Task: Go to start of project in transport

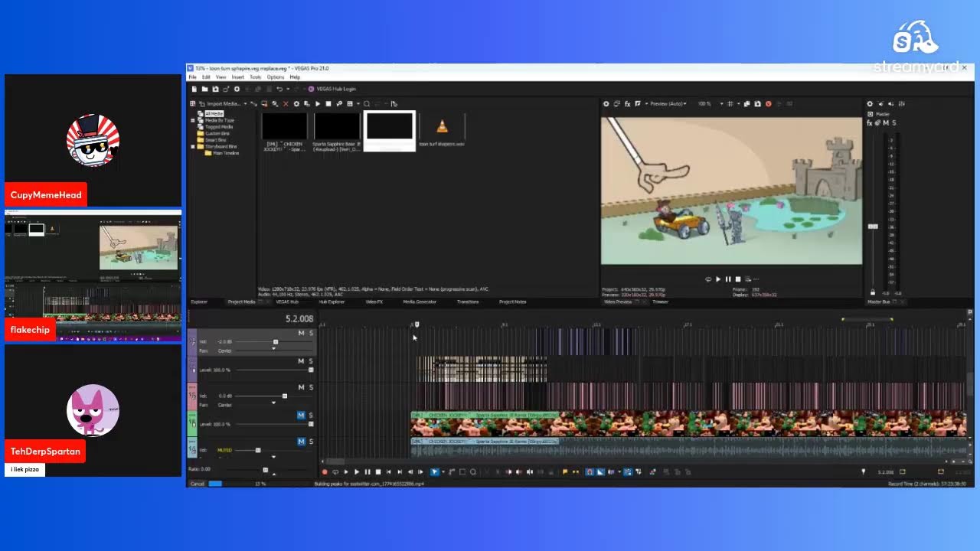Action: coord(389,472)
